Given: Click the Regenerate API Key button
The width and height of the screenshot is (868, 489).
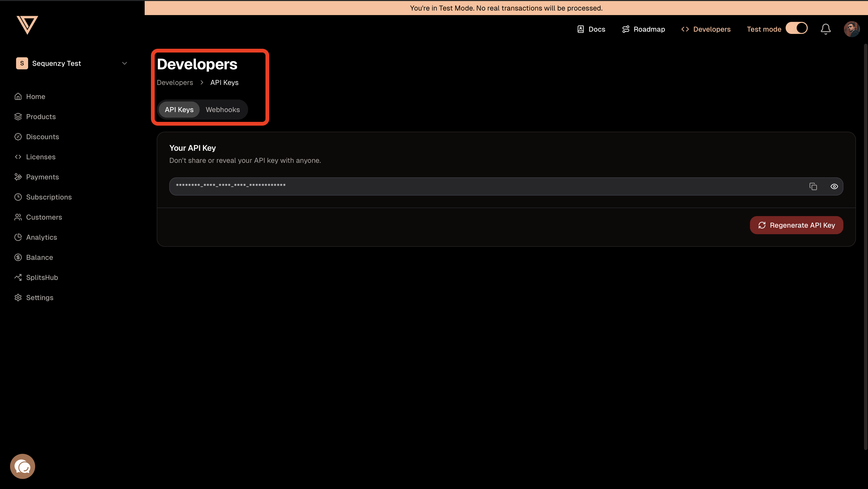Looking at the screenshot, I should pos(797,225).
